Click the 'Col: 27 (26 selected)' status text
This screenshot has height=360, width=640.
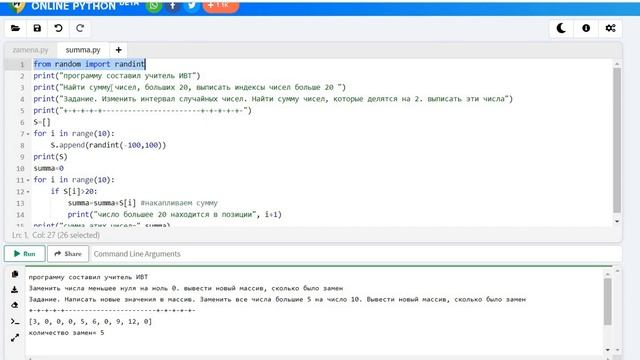click(66, 235)
